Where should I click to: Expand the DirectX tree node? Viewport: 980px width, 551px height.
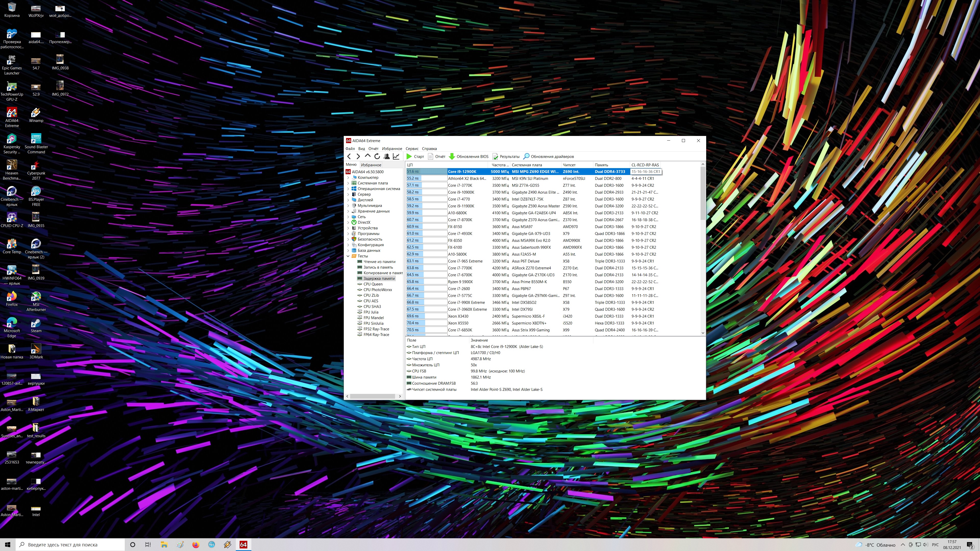click(348, 222)
